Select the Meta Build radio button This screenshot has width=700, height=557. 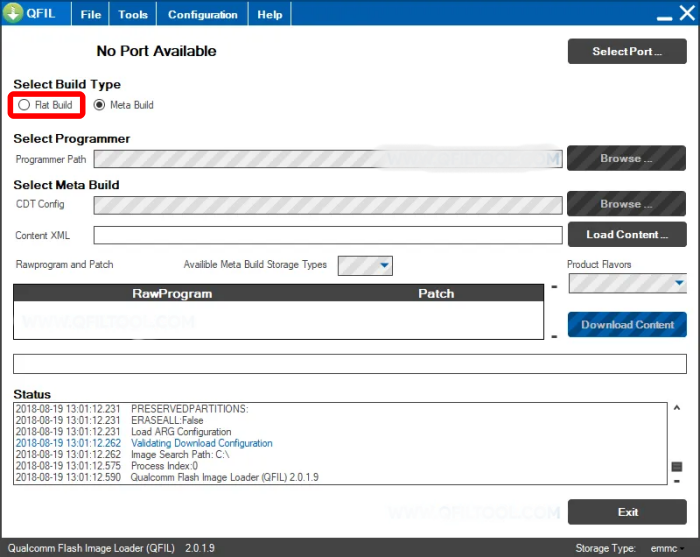[99, 105]
